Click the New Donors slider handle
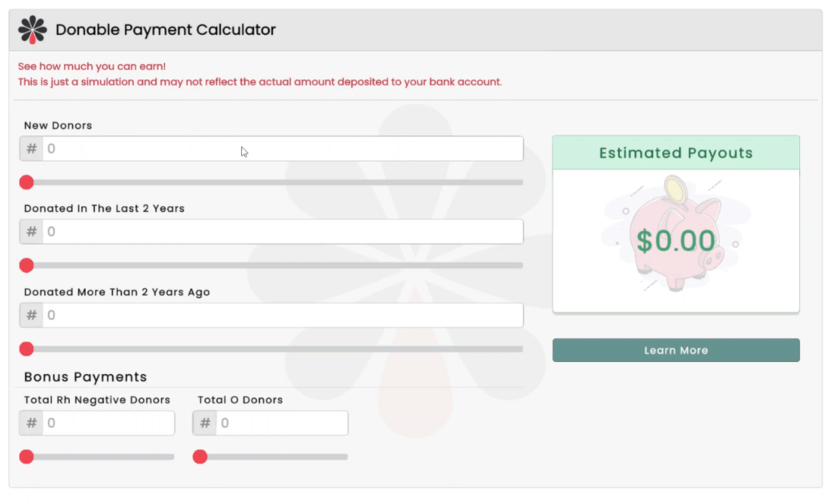This screenshot has height=504, width=831. 27,182
